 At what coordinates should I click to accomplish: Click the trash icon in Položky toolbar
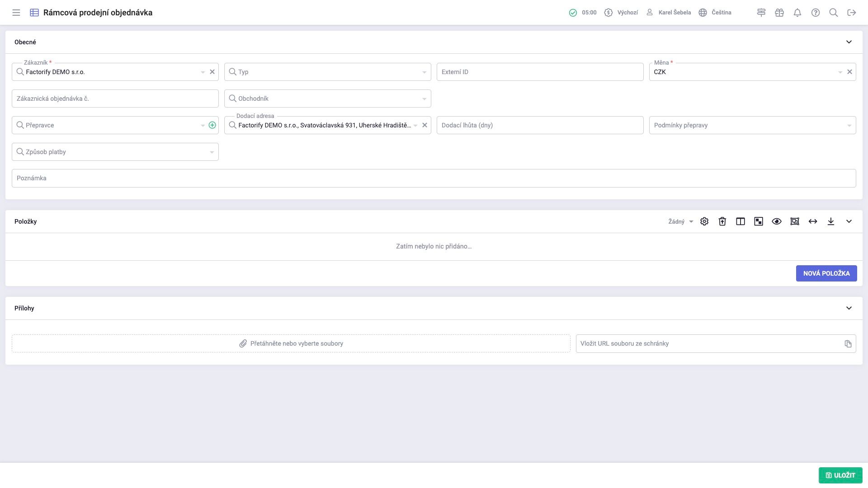click(x=722, y=221)
